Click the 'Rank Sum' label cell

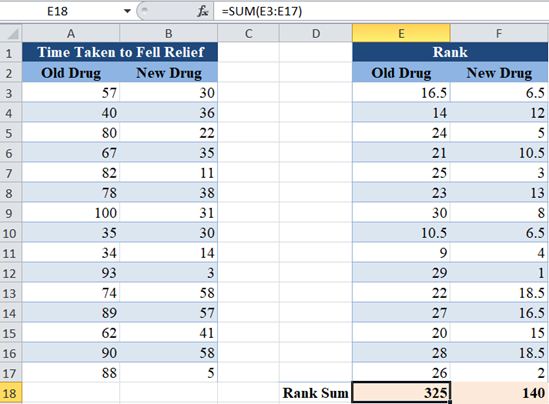point(316,393)
